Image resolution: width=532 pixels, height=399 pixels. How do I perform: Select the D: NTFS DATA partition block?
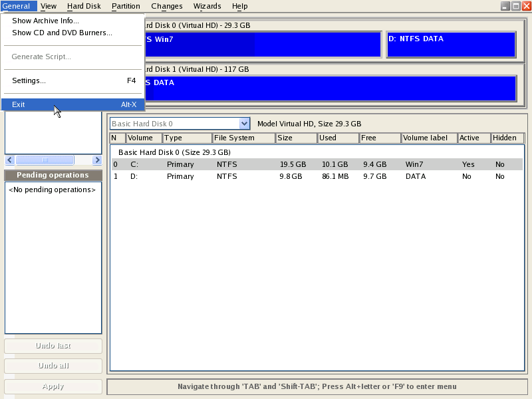(x=451, y=45)
